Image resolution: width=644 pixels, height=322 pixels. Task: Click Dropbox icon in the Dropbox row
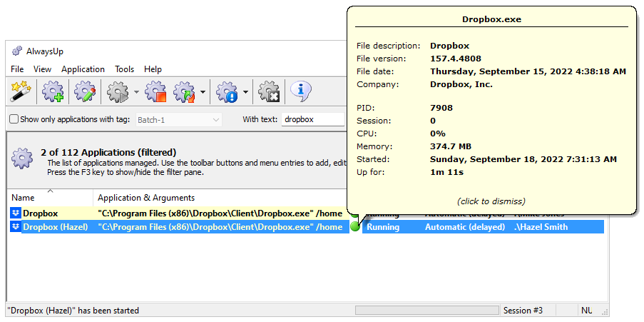[x=16, y=213]
